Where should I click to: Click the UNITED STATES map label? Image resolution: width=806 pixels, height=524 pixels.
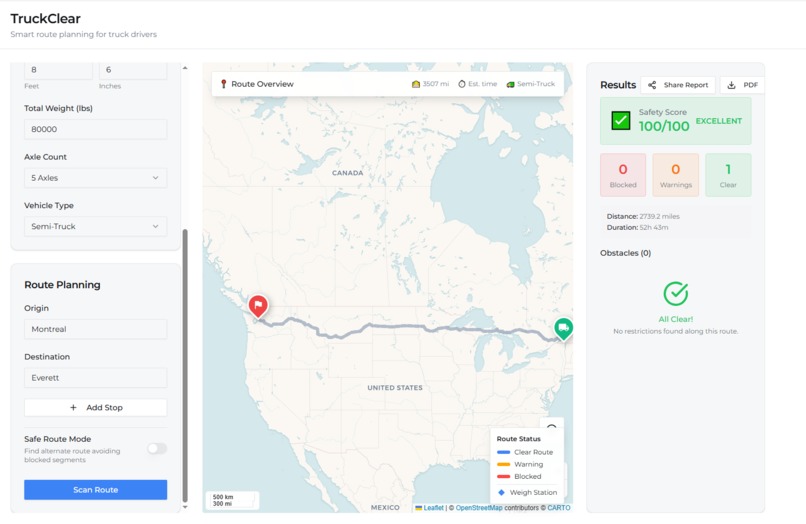pyautogui.click(x=395, y=388)
